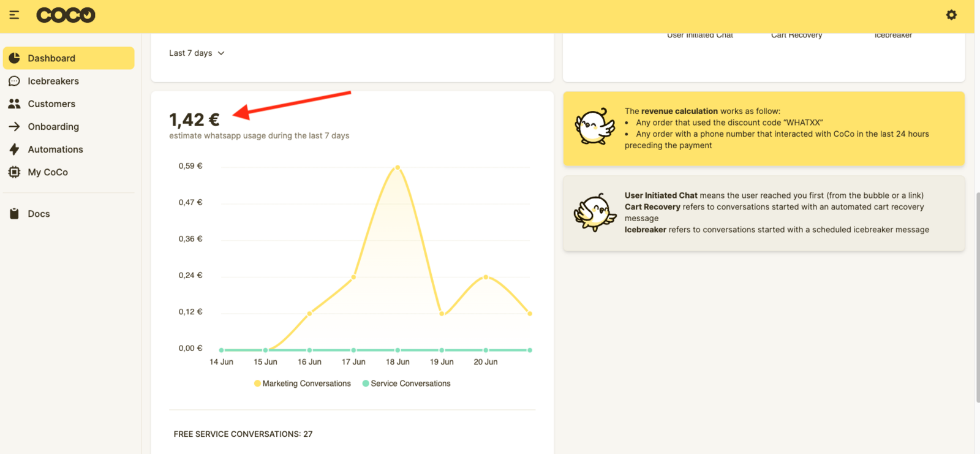
Task: Click the My CoCo chip icon
Action: click(14, 172)
